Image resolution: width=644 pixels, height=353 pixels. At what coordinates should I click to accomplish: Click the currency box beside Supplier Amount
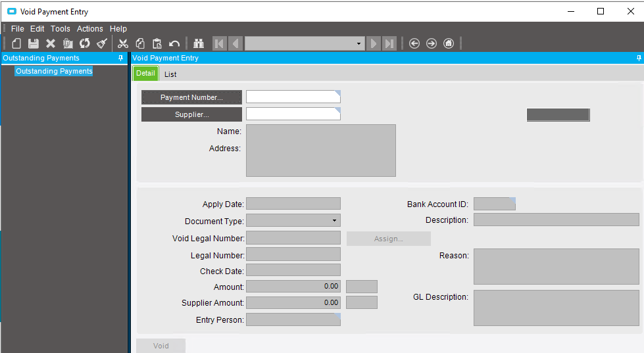(x=361, y=302)
